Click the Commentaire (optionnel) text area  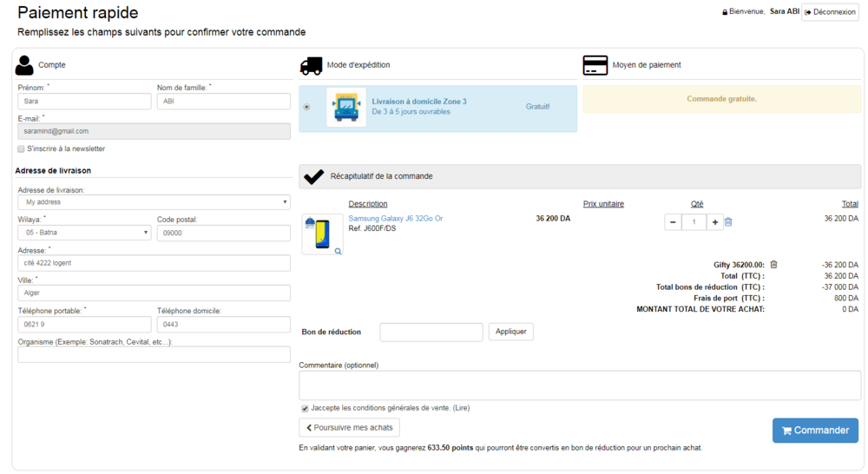point(580,385)
